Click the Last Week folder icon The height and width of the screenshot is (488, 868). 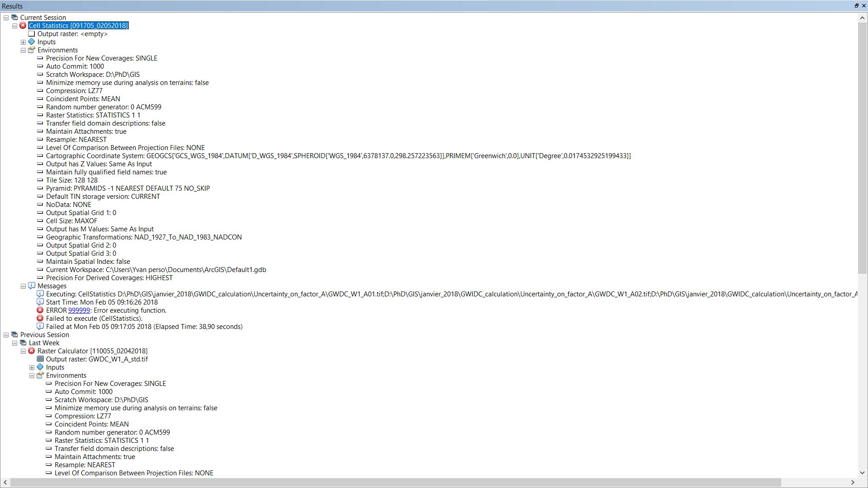tap(23, 343)
